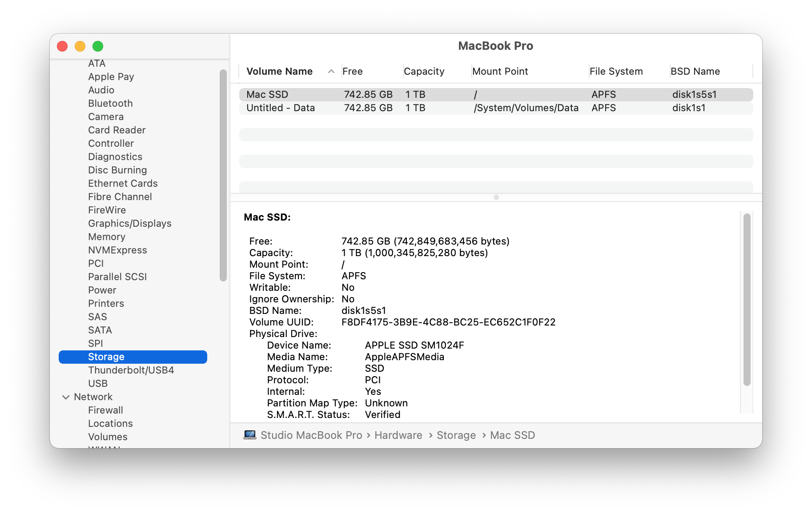Screen dimensions: 812x514
Task: Click the disk1s1 BSD name cell
Action: (689, 108)
